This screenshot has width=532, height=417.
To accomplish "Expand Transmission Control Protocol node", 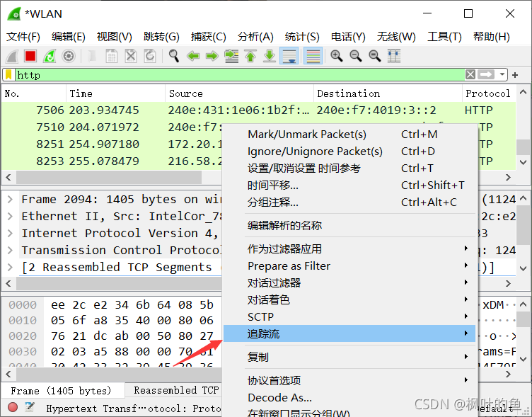I will tap(10, 250).
